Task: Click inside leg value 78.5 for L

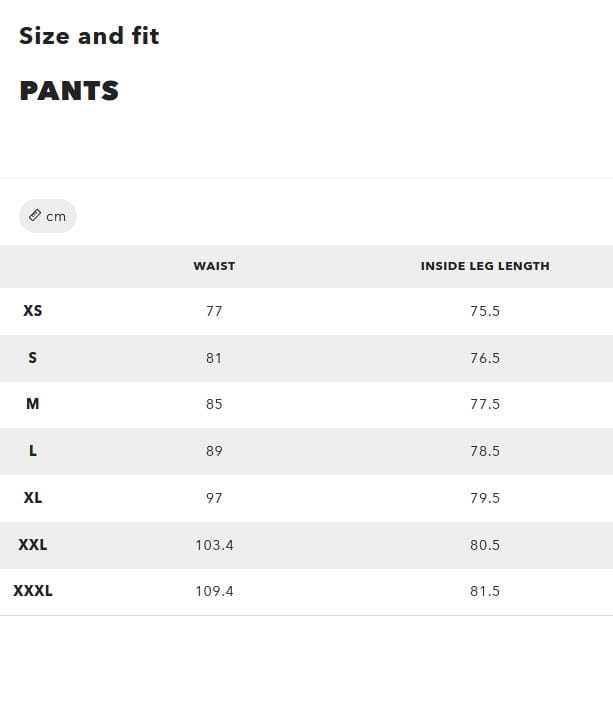Action: 485,451
